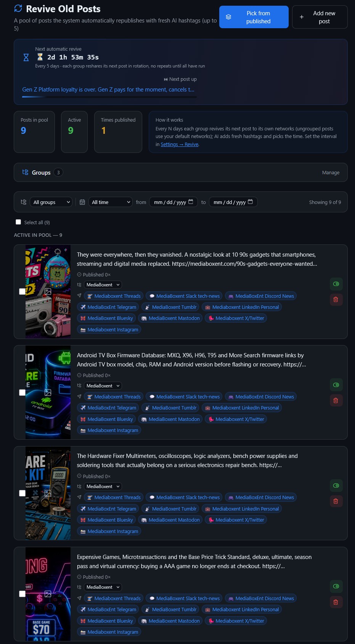Click the Times published stat card
Image resolution: width=355 pixels, height=644 pixels.
coord(118,132)
